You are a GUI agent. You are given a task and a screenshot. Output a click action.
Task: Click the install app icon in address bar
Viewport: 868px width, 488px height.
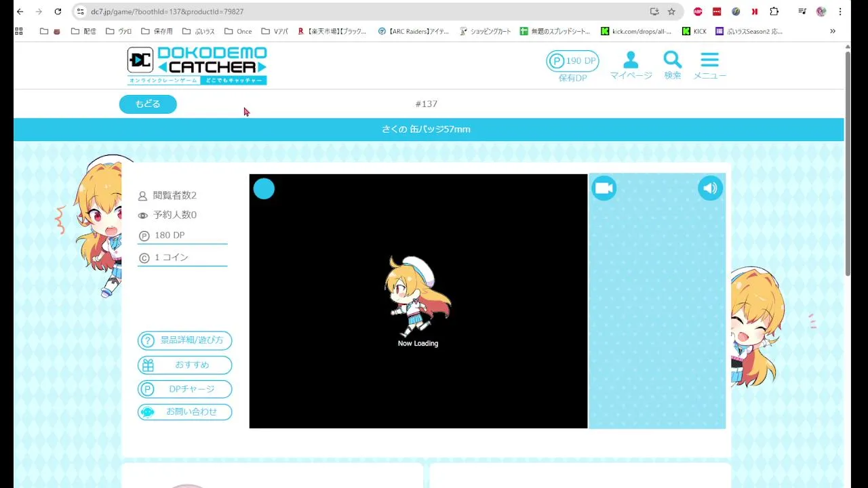pos(654,12)
